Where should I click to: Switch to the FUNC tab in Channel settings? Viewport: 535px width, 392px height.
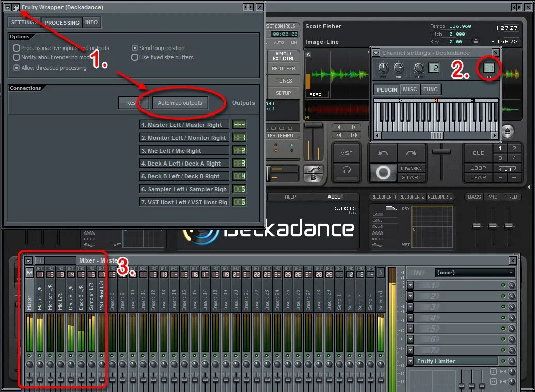click(x=431, y=90)
